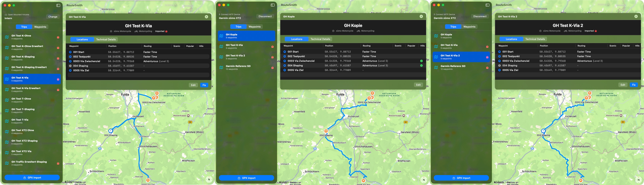644x185 pixels.
Task: Close the GH Test K-Via 2 detail panel
Action: pos(636,16)
